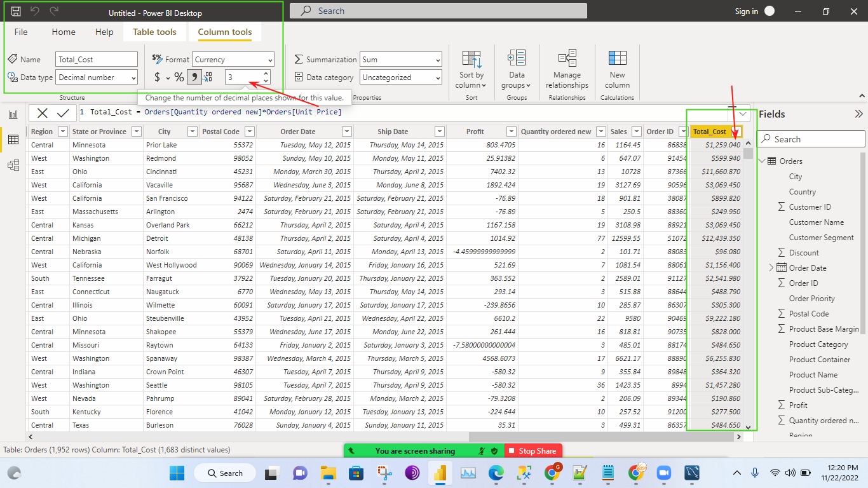This screenshot has height=488, width=868.
Task: Click the title bar Search box
Action: [438, 11]
